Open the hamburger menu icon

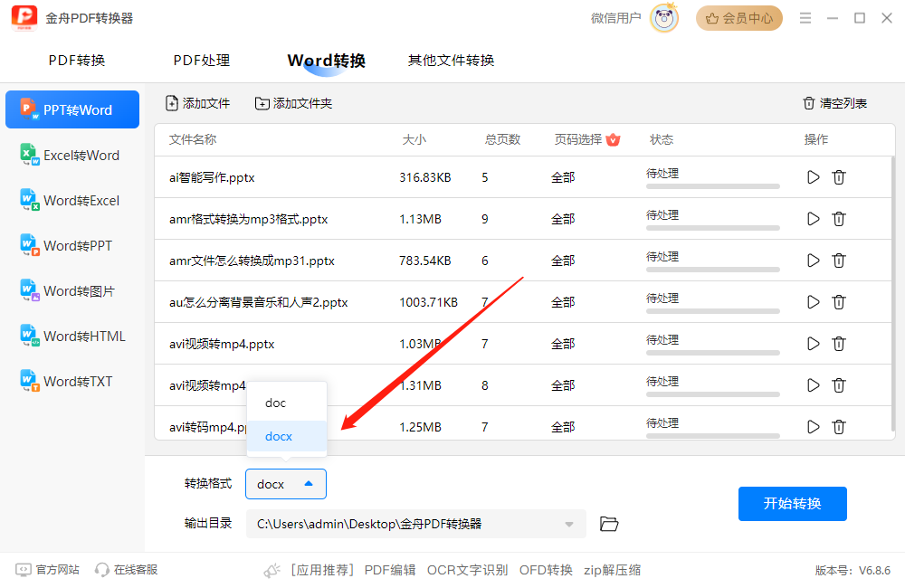click(805, 18)
